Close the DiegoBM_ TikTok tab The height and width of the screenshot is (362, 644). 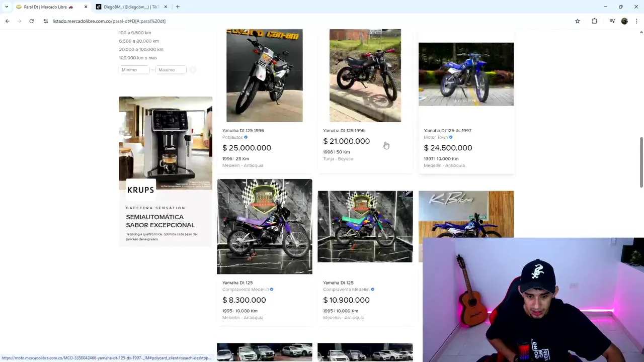[166, 7]
